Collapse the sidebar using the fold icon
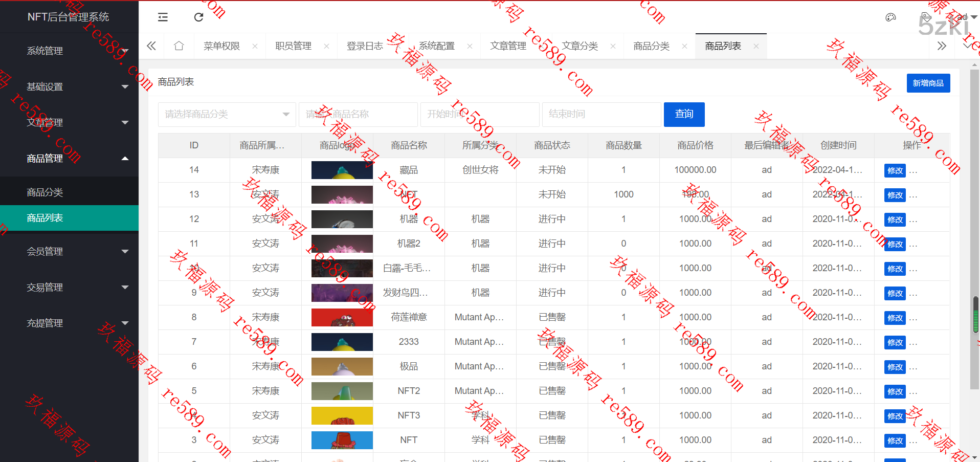Screen dimensions: 980x462 tap(163, 17)
